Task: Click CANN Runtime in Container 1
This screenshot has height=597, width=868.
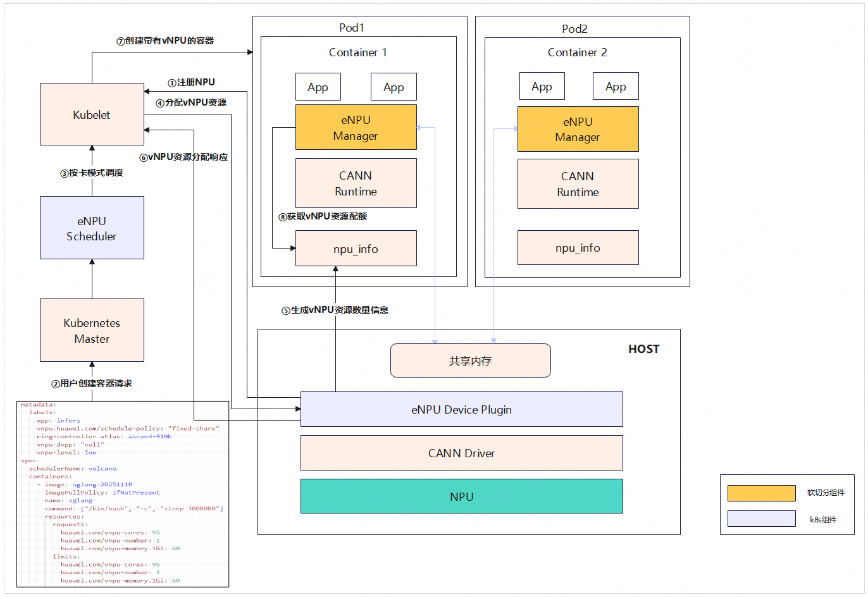Action: click(356, 183)
